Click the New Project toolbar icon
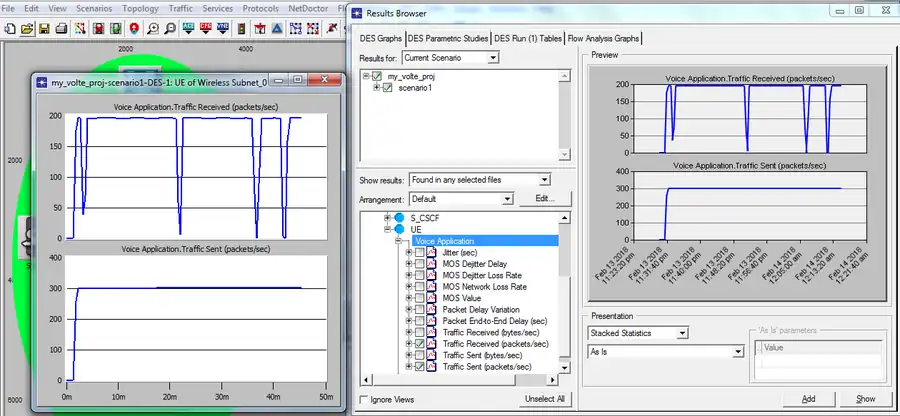The width and height of the screenshot is (900, 416). coord(10,28)
